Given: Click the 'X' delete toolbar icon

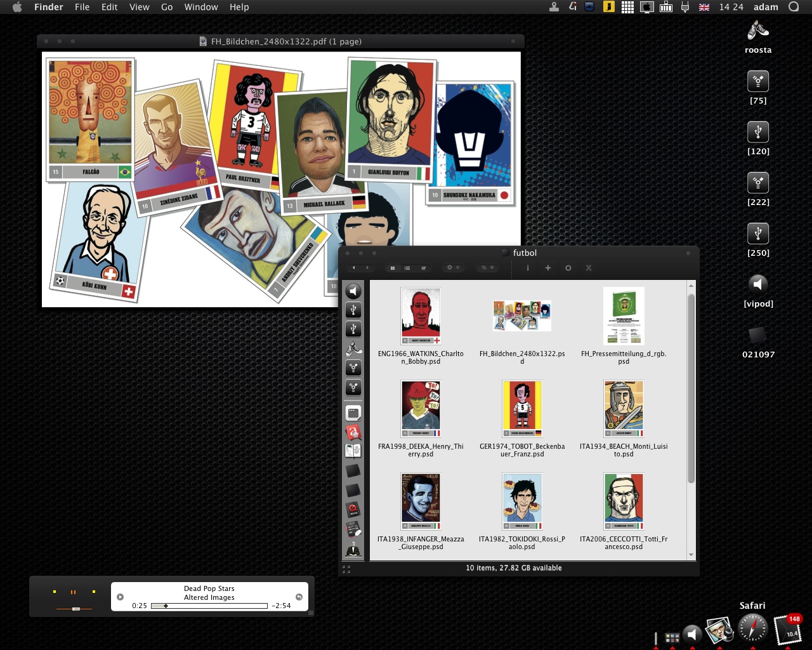Looking at the screenshot, I should click(x=589, y=268).
